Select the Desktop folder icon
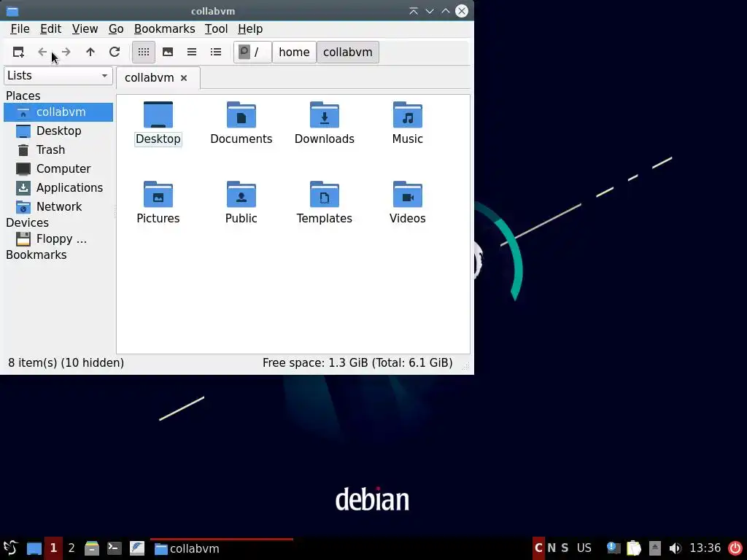 (158, 114)
